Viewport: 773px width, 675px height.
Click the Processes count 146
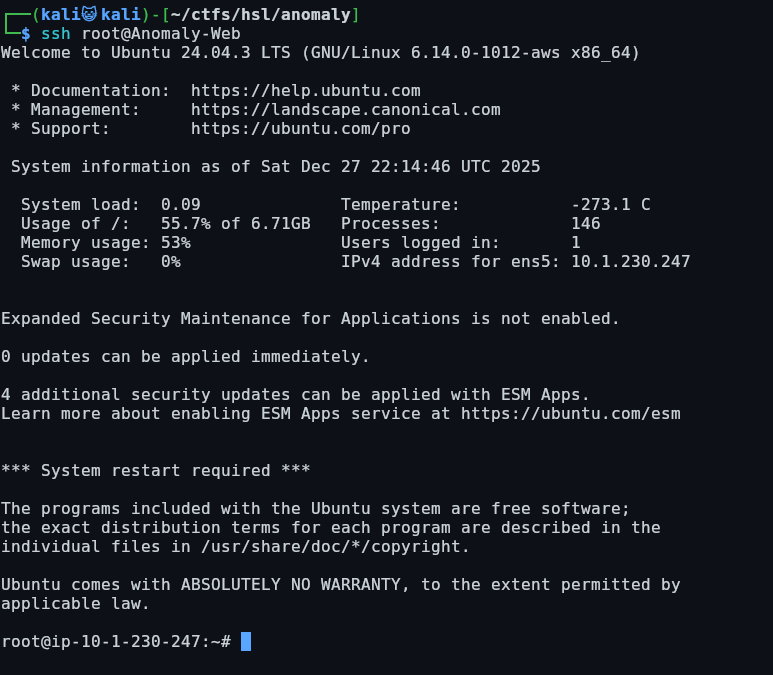[585, 223]
